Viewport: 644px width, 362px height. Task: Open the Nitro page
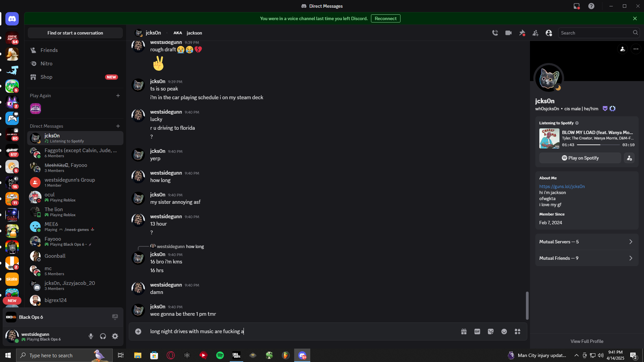tap(46, 64)
